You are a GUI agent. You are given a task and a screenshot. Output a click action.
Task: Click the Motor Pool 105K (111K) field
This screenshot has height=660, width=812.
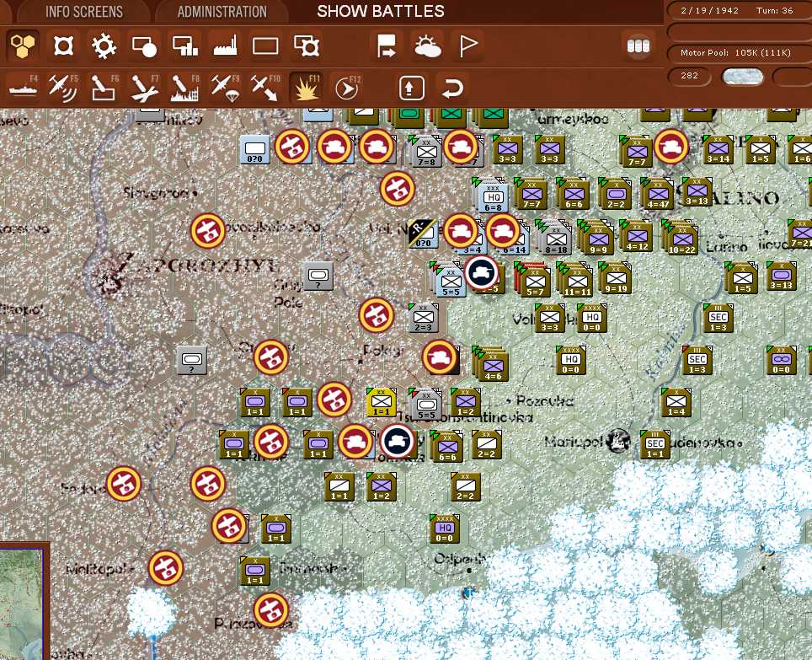point(735,53)
